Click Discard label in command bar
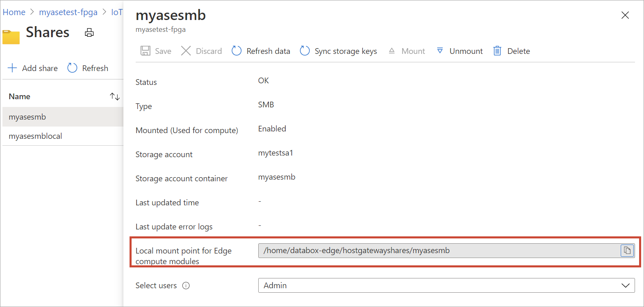644x307 pixels. pos(209,51)
